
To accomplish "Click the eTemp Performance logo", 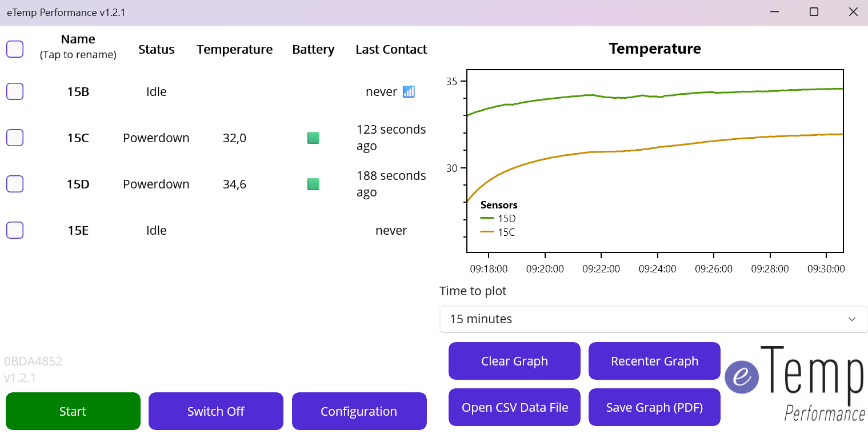I will click(x=795, y=383).
